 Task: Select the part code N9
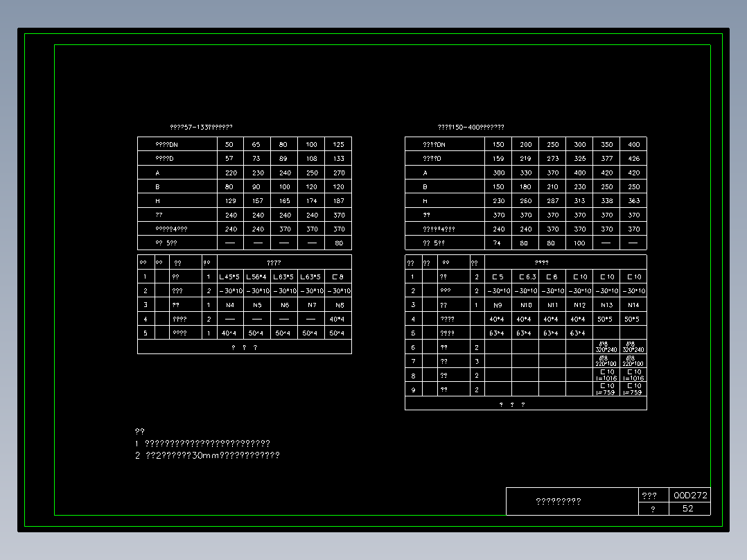point(498,305)
